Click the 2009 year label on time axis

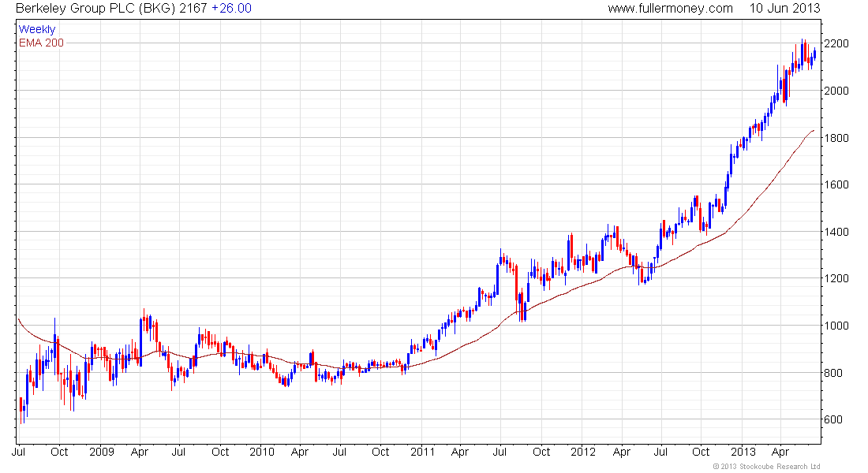tap(101, 452)
